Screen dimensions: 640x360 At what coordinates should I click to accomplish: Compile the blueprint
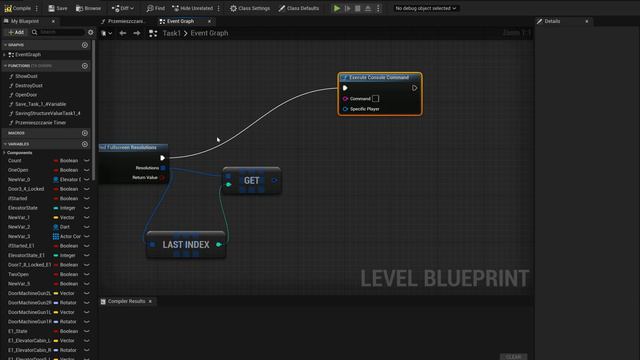(x=18, y=8)
